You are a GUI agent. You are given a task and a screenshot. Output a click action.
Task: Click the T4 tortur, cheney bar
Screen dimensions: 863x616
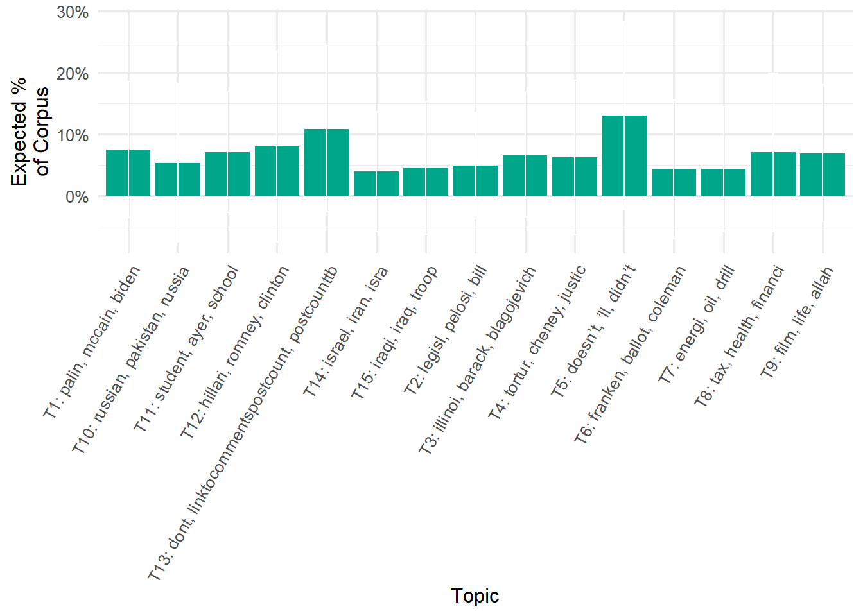(x=575, y=176)
